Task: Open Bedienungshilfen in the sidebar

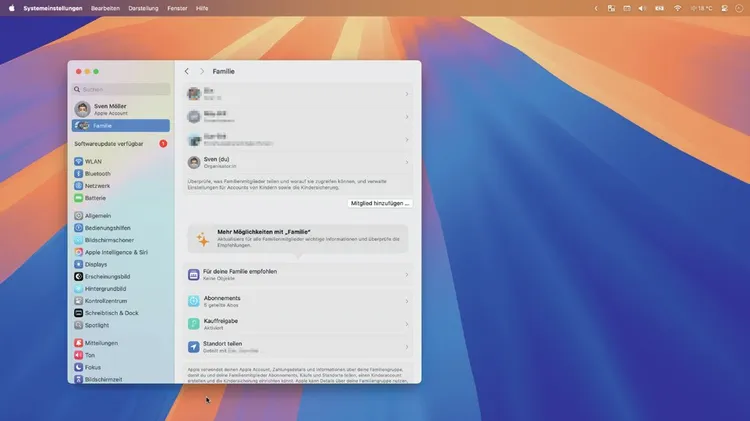Action: 121,228
